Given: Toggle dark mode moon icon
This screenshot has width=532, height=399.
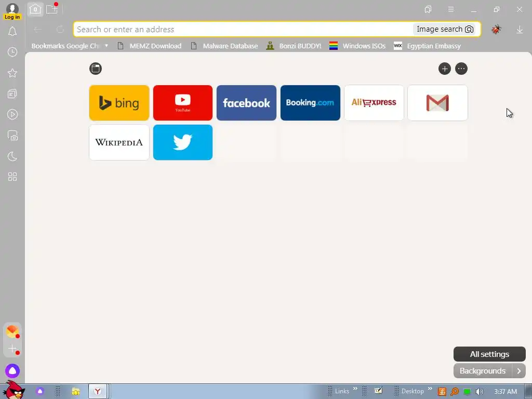Looking at the screenshot, I should click(12, 156).
